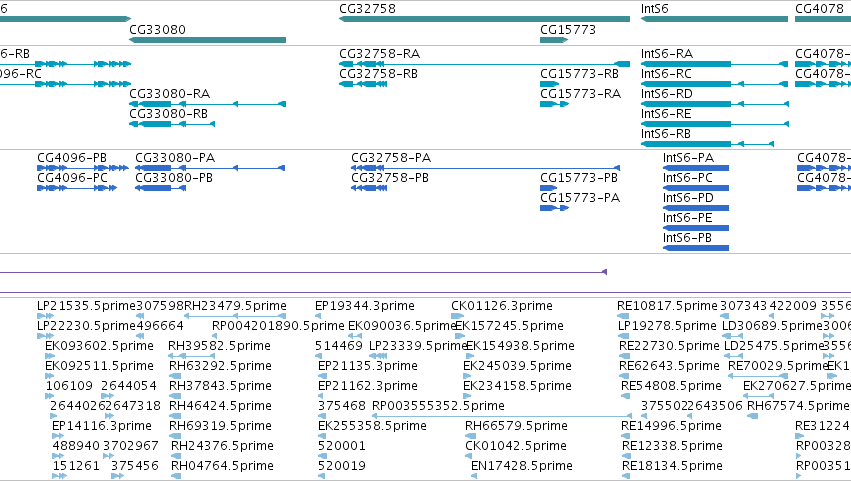Open the RH37843.5prime EST
Viewport: 851px width, 481px height.
[220, 386]
